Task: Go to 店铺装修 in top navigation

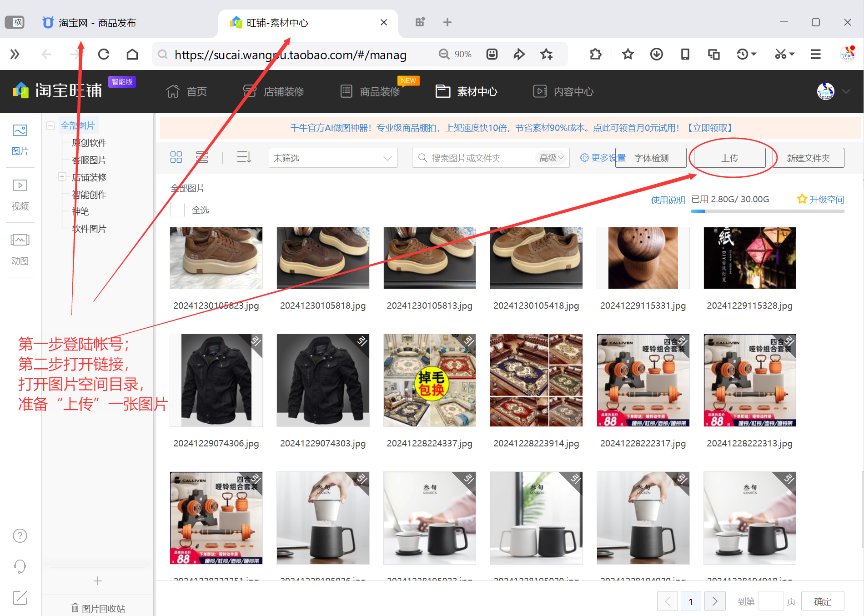Action: click(274, 91)
